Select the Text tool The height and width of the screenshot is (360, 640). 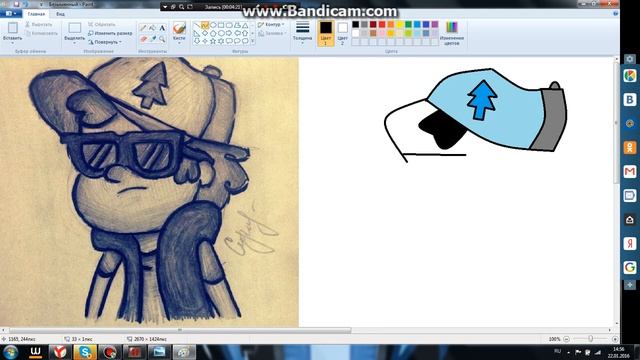162,28
